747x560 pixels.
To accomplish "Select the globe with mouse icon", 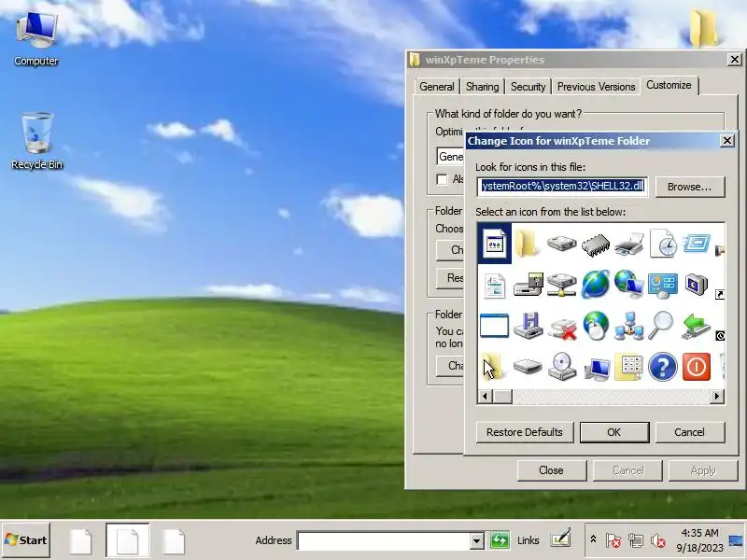I will tap(595, 326).
